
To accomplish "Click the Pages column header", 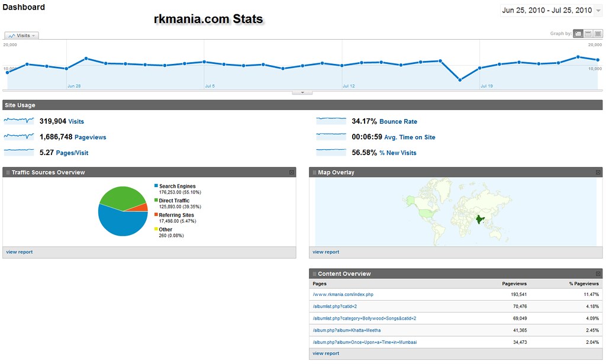I will pyautogui.click(x=320, y=284).
